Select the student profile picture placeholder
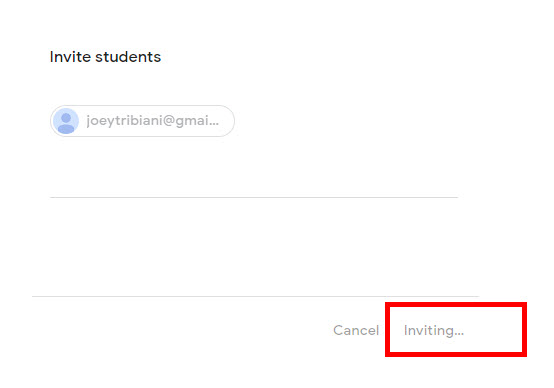 (66, 121)
